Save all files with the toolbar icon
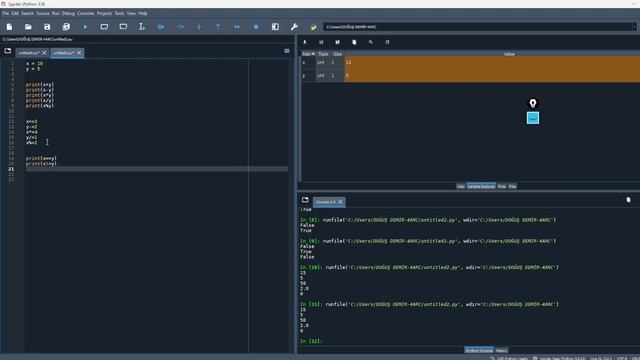The image size is (640, 360). pos(66,27)
